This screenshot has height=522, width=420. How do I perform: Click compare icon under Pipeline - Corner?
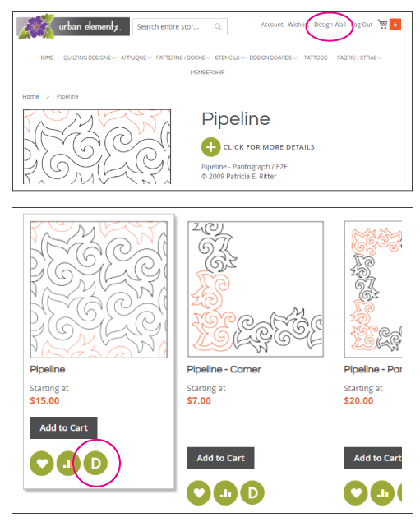(x=225, y=493)
